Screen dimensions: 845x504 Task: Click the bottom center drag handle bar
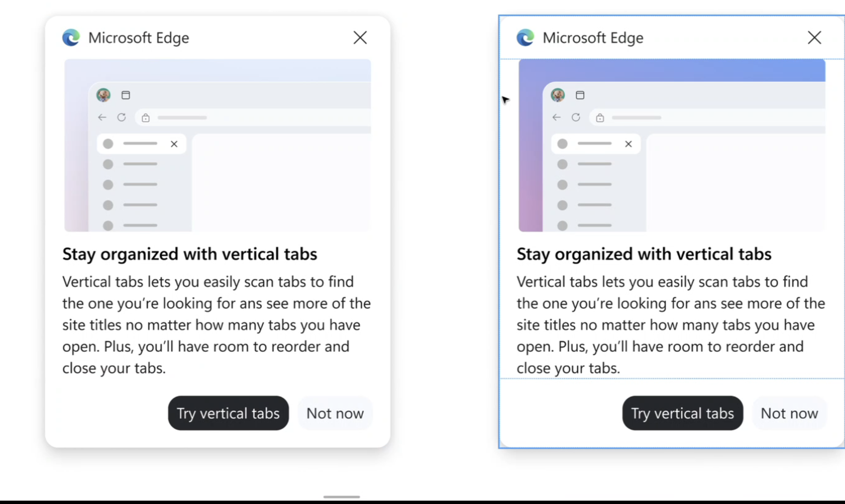pyautogui.click(x=341, y=497)
